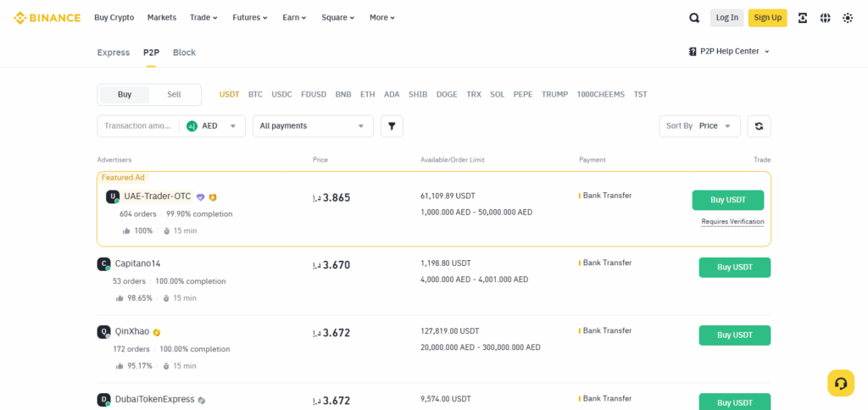
Task: Switch to the Sell toggle
Action: [x=174, y=95]
